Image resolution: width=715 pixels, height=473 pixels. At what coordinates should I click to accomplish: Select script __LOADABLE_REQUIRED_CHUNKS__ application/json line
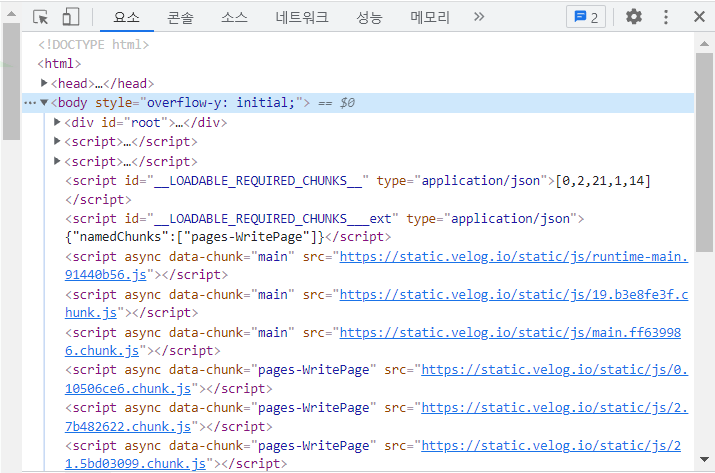click(358, 190)
